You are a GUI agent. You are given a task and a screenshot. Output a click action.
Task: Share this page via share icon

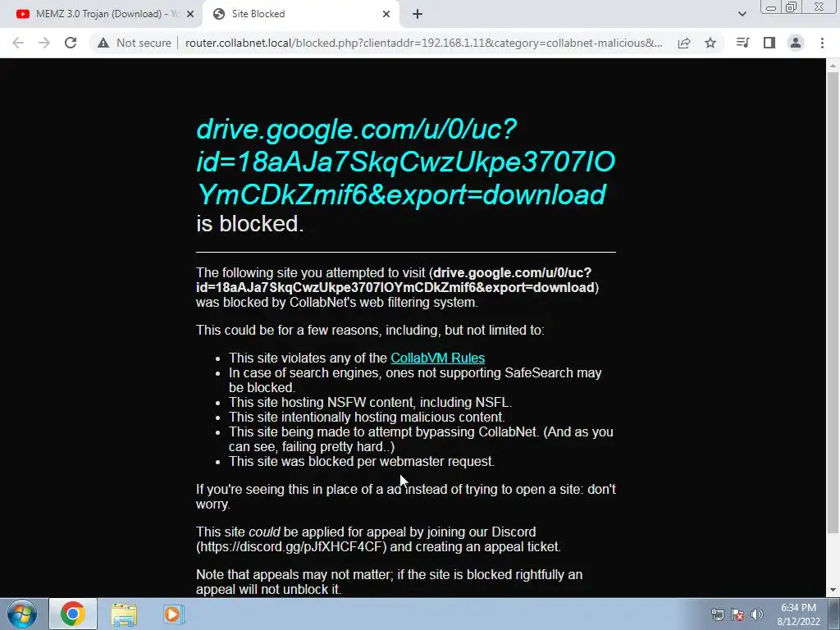[683, 43]
